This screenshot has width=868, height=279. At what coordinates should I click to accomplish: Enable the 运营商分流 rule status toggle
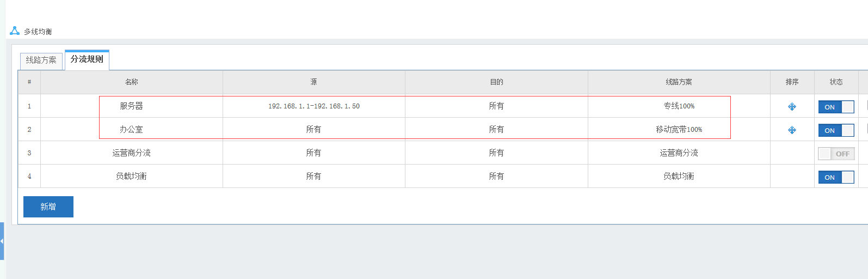click(x=836, y=154)
